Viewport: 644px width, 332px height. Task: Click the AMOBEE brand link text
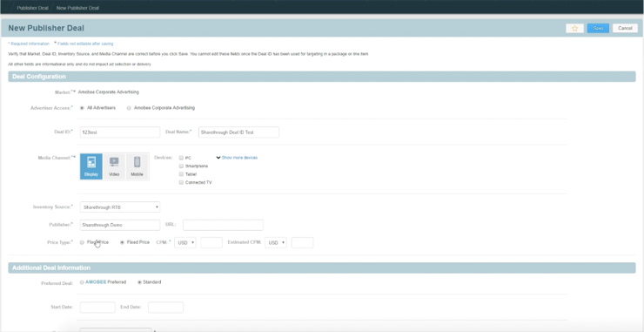(96, 282)
